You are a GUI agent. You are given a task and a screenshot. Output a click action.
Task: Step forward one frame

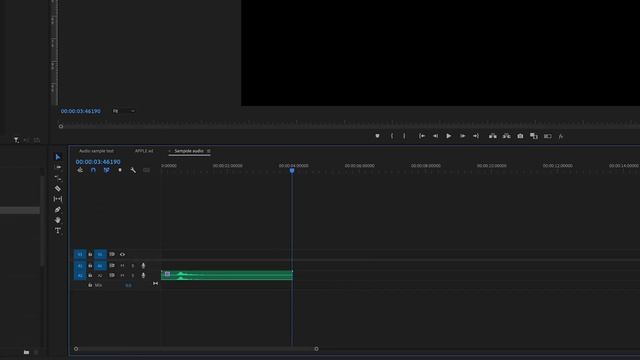[x=462, y=136]
